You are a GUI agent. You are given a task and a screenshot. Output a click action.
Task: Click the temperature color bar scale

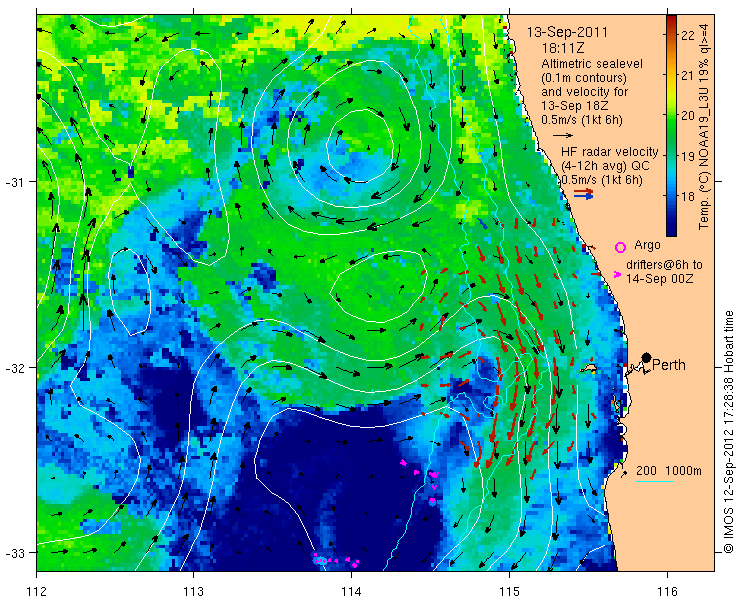(x=671, y=126)
